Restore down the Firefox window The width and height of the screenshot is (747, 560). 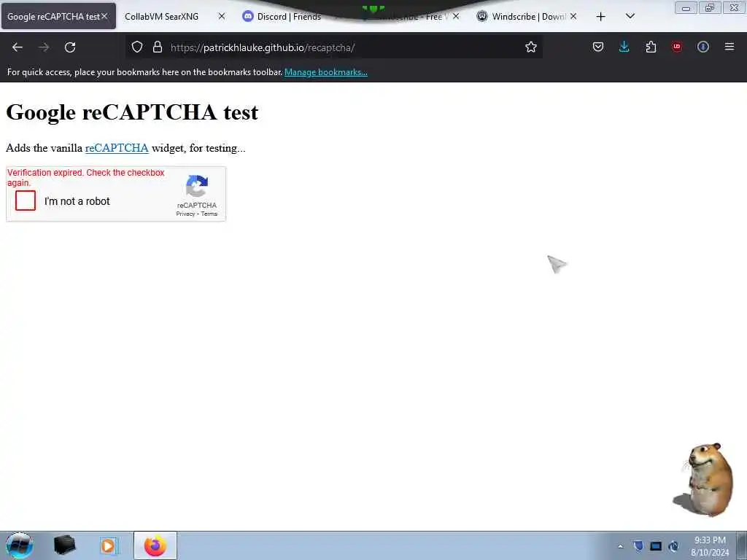point(710,8)
